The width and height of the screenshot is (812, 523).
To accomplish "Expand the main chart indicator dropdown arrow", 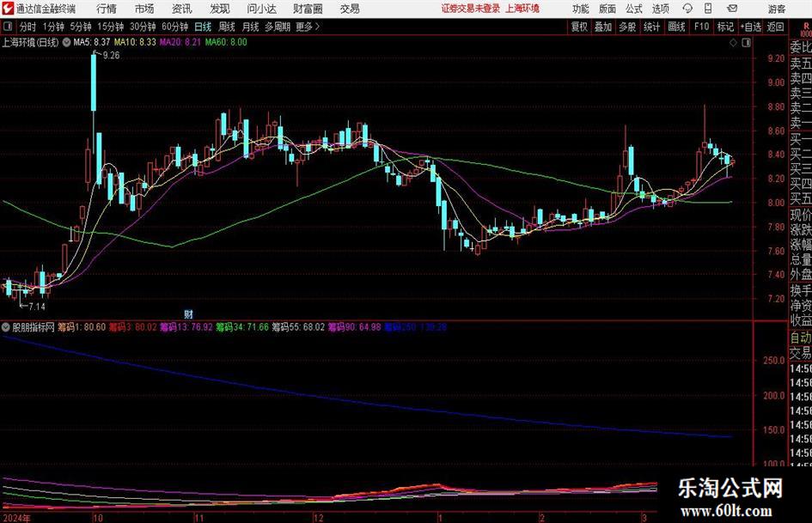I will pyautogui.click(x=66, y=42).
